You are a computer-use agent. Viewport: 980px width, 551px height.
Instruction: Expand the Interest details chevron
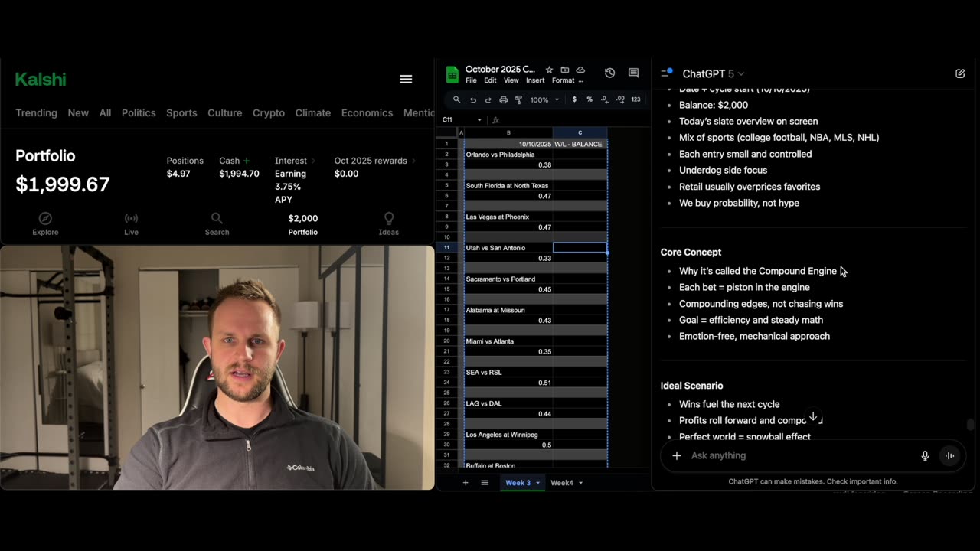tap(313, 161)
